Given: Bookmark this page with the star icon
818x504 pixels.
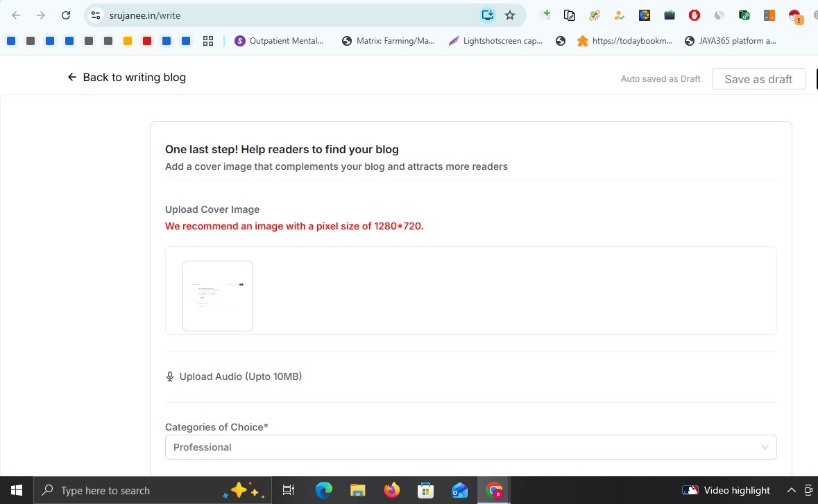Looking at the screenshot, I should pyautogui.click(x=510, y=15).
